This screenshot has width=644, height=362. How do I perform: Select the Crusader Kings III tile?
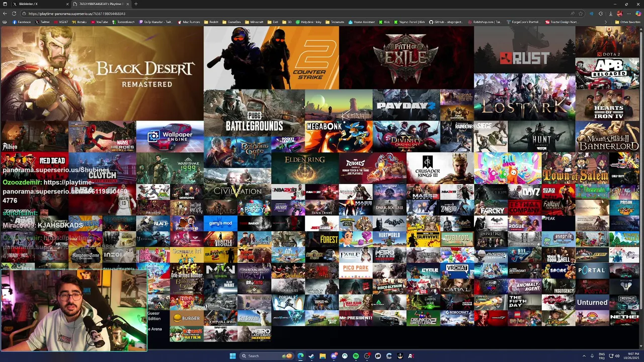(x=440, y=168)
